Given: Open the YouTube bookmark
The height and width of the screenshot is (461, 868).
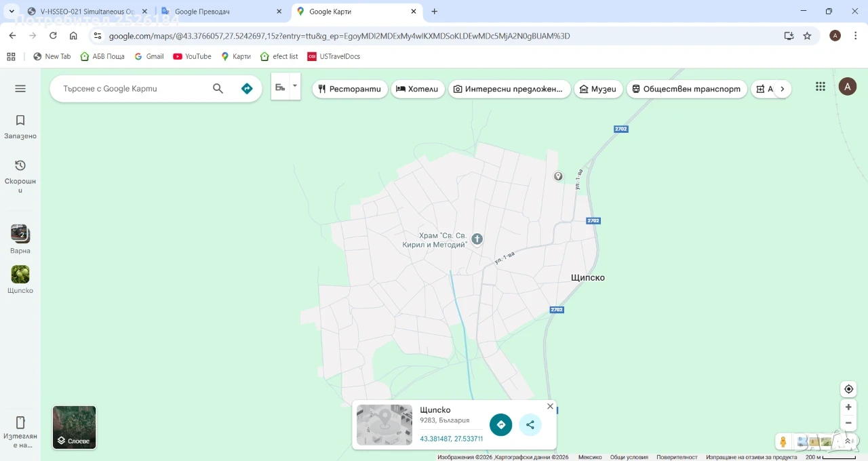Looking at the screenshot, I should (x=192, y=56).
